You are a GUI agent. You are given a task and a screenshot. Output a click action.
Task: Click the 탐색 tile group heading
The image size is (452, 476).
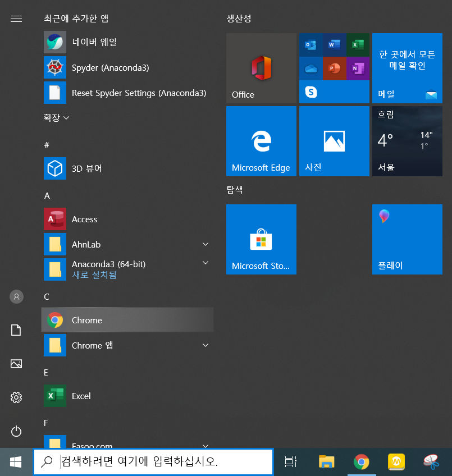tap(235, 190)
